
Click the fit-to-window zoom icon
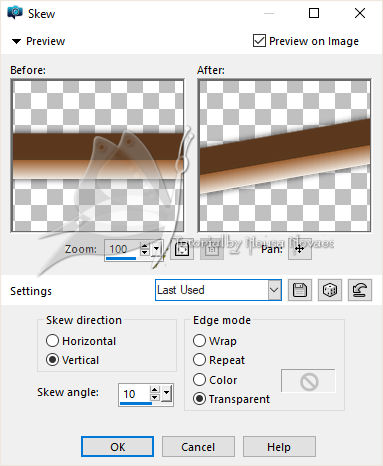(182, 249)
